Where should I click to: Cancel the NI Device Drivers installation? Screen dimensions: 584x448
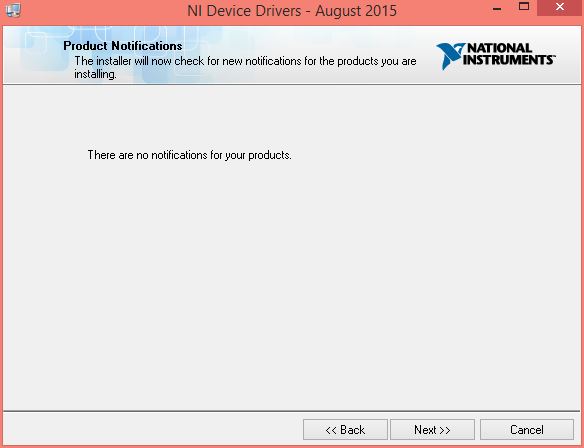point(527,430)
